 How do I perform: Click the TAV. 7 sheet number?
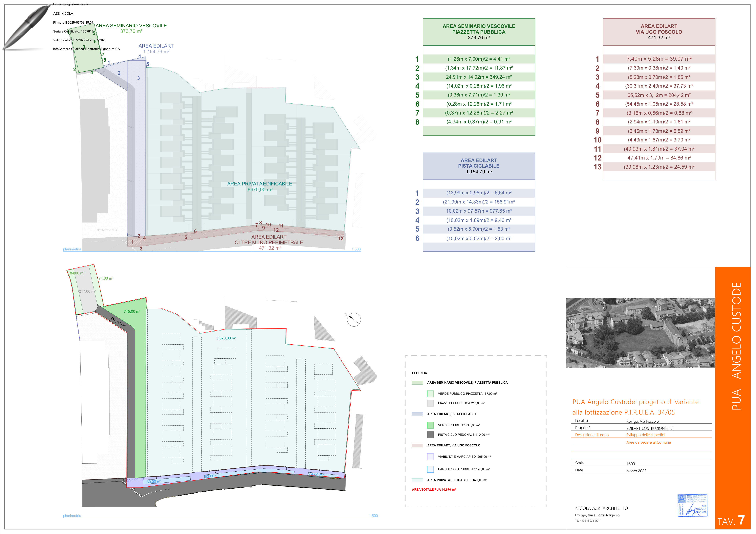pos(731,520)
